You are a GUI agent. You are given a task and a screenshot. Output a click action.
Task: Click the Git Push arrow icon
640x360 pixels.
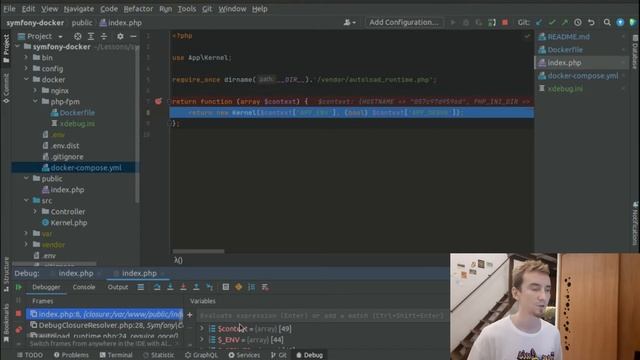pyautogui.click(x=565, y=22)
